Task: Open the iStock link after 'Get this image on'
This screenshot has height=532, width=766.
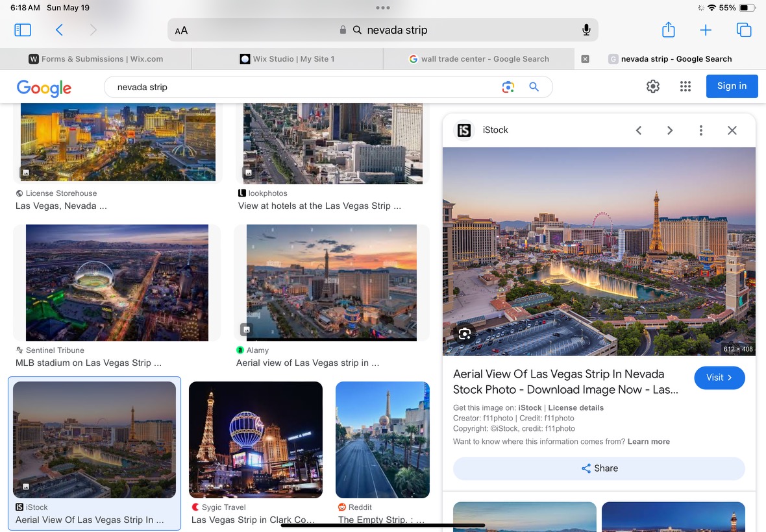Action: click(x=530, y=407)
